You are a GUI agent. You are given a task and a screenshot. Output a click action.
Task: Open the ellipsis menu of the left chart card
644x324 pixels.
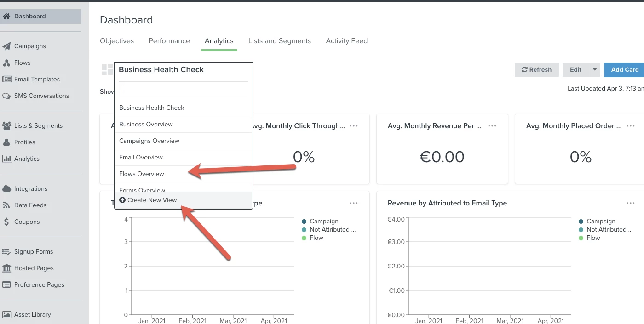point(354,203)
